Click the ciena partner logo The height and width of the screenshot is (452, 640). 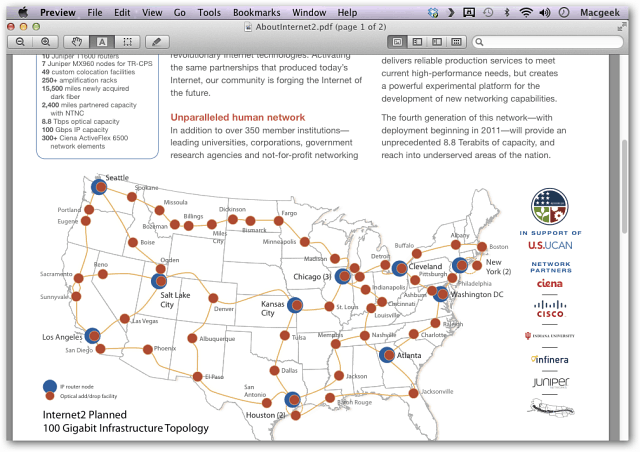pyautogui.click(x=549, y=283)
